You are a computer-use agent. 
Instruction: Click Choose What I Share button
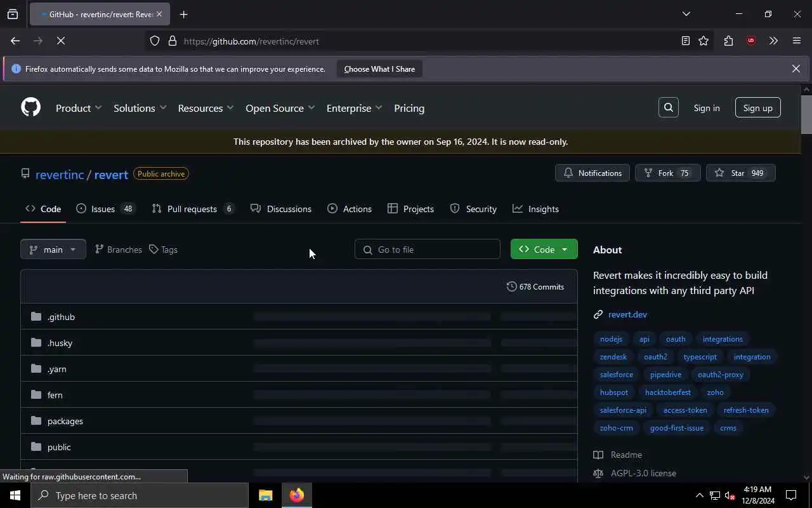coord(379,69)
